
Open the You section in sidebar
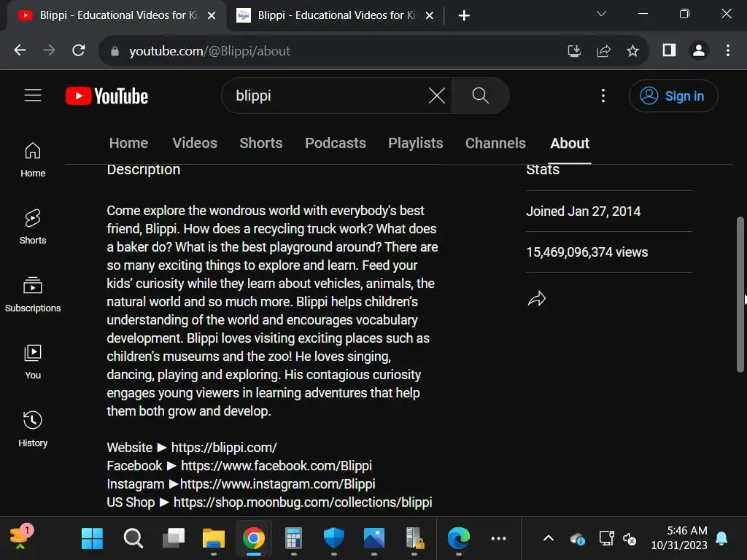pyautogui.click(x=33, y=362)
